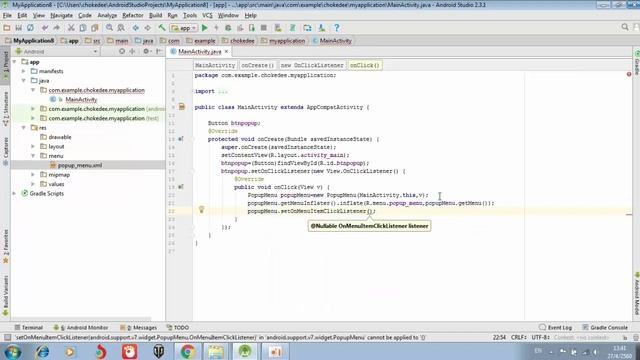
Task: Click the Redo arrow icon
Action: (57, 28)
